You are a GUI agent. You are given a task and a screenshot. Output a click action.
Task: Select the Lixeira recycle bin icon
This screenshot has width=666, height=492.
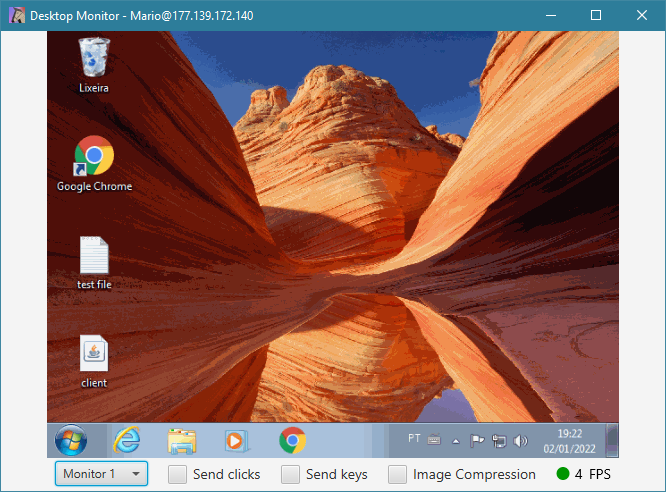pos(94,64)
